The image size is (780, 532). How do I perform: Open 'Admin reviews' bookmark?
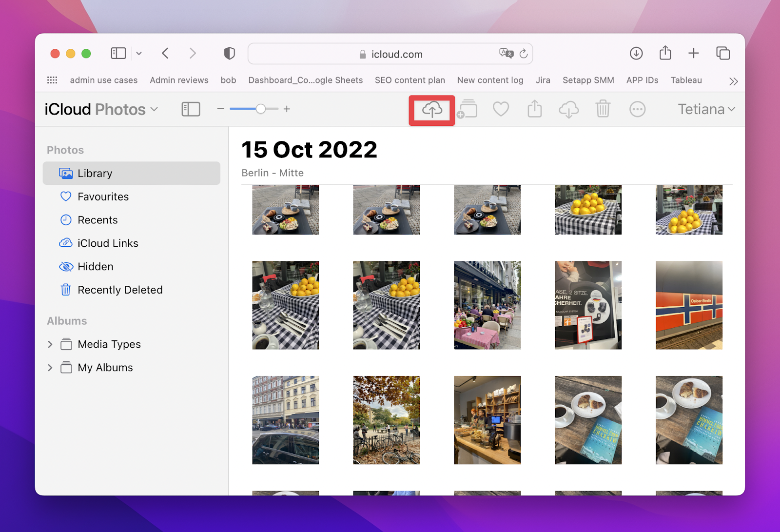pos(179,80)
